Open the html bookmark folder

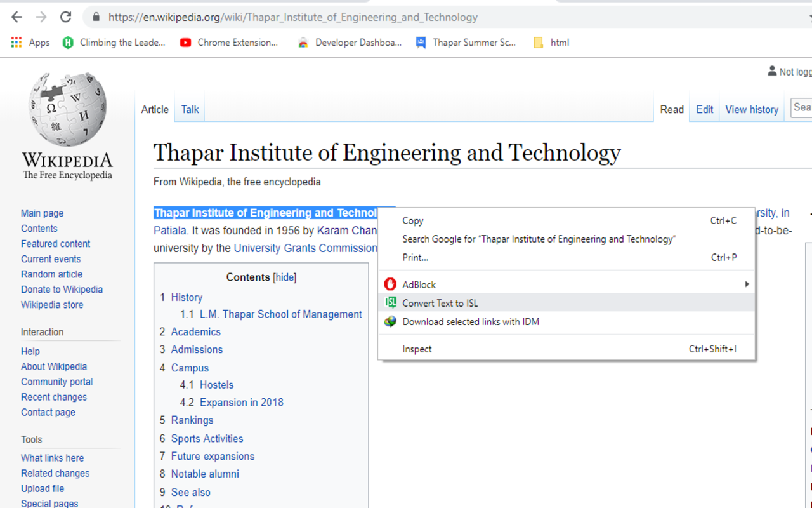coord(551,43)
